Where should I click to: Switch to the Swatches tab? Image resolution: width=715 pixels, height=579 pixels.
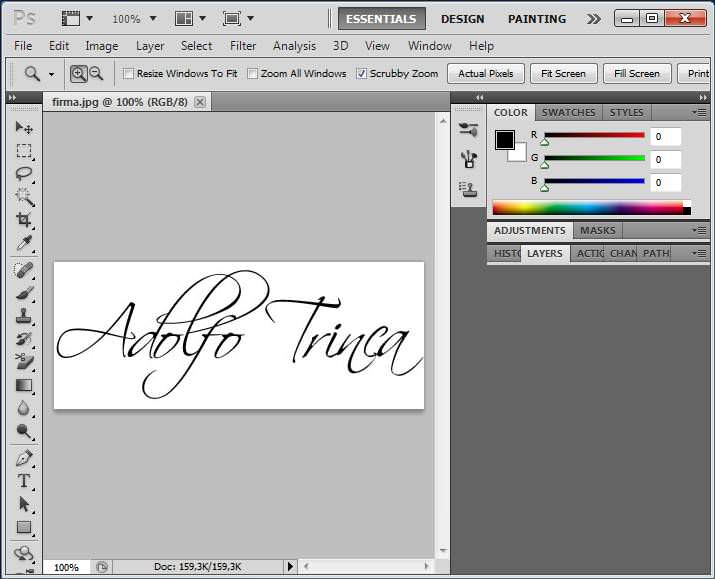(x=568, y=112)
